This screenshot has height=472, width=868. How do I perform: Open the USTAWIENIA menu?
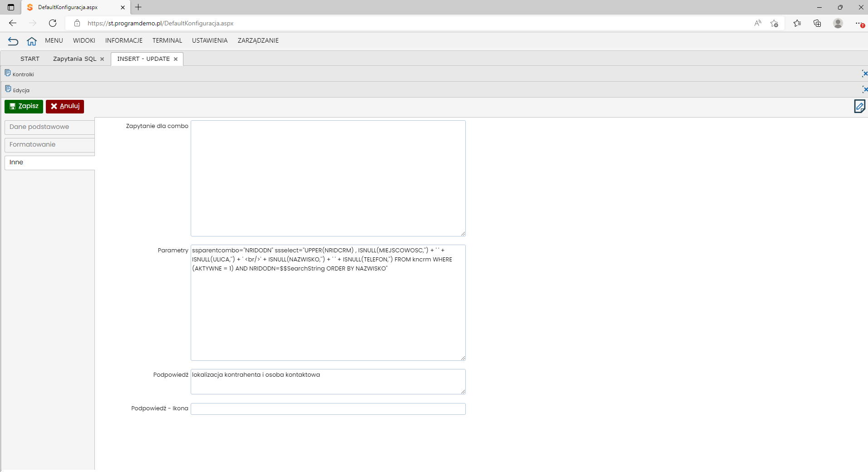point(210,40)
